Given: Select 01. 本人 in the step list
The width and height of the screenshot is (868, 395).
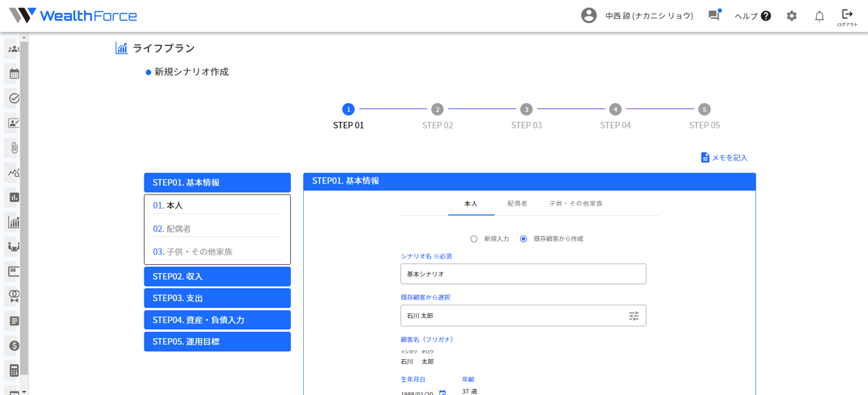Looking at the screenshot, I should (x=217, y=205).
